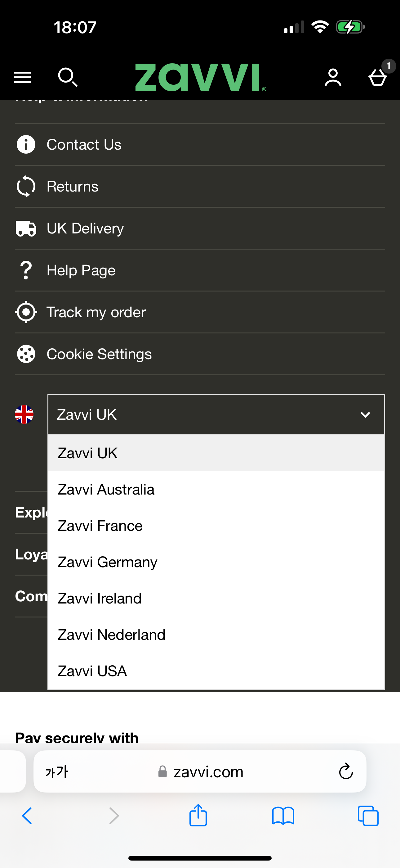The width and height of the screenshot is (400, 868).
Task: Open Safari bookmarks book icon
Action: [283, 816]
